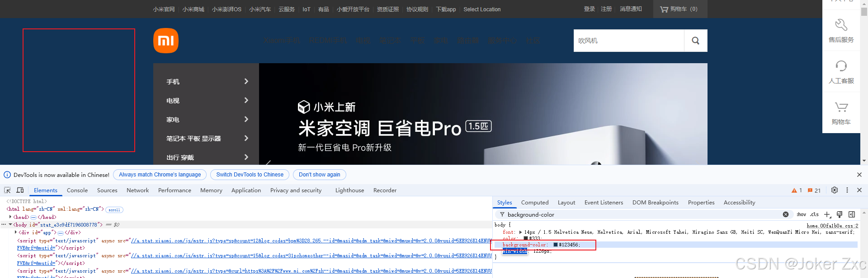Screen dimensions: 868x278
Task: Collapse the body element node
Action: pos(10,224)
